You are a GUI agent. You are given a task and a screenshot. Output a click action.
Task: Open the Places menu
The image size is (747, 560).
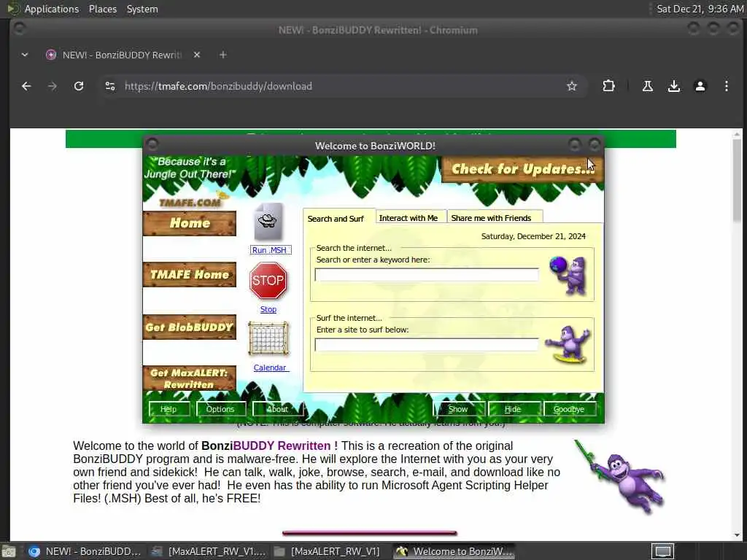click(103, 9)
